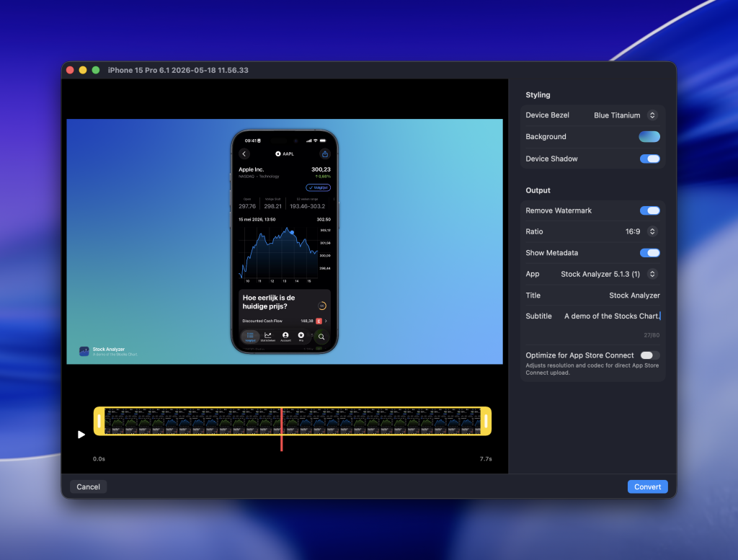Click the Subtitle text field
The height and width of the screenshot is (560, 738).
tap(613, 316)
